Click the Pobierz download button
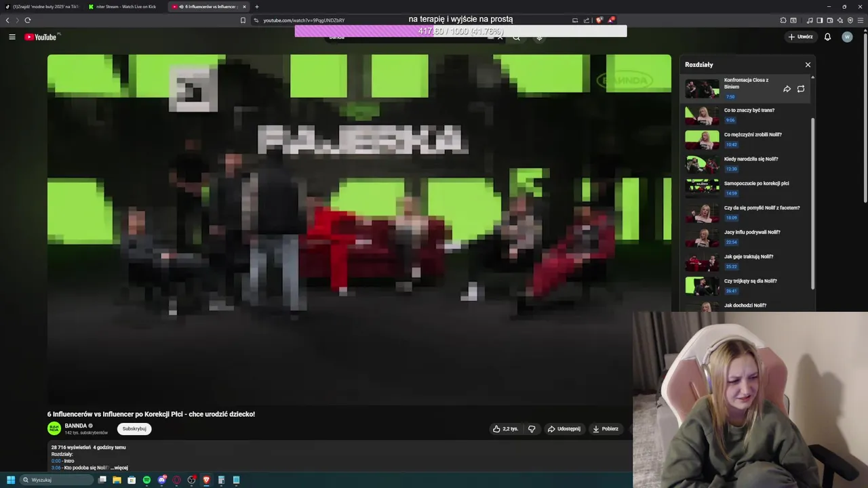The height and width of the screenshot is (488, 868). pyautogui.click(x=606, y=428)
